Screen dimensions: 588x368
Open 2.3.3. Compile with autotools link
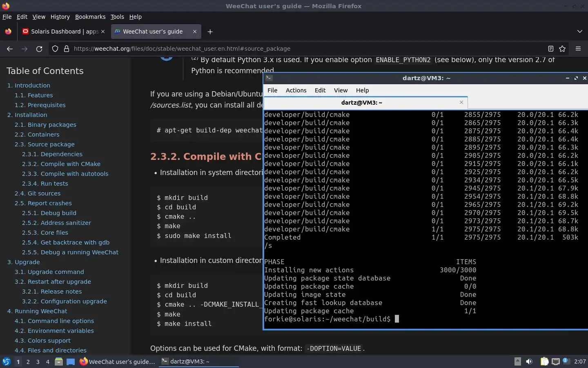pyautogui.click(x=65, y=174)
